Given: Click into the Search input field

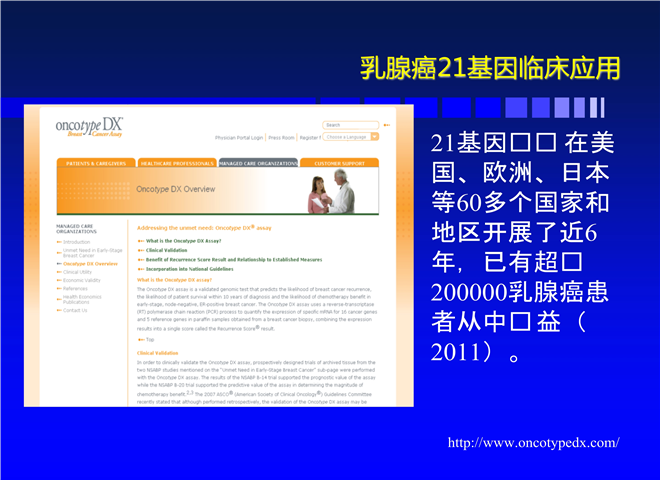Looking at the screenshot, I should click(347, 125).
